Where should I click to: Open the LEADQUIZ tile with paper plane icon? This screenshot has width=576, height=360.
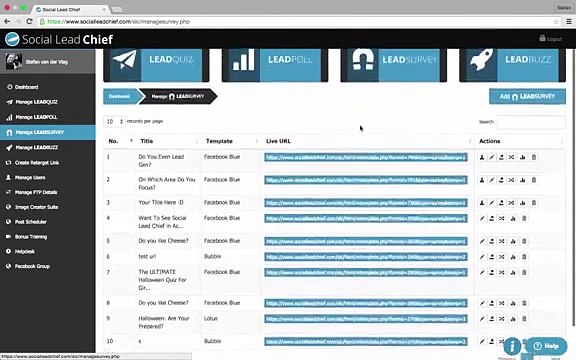(x=156, y=65)
